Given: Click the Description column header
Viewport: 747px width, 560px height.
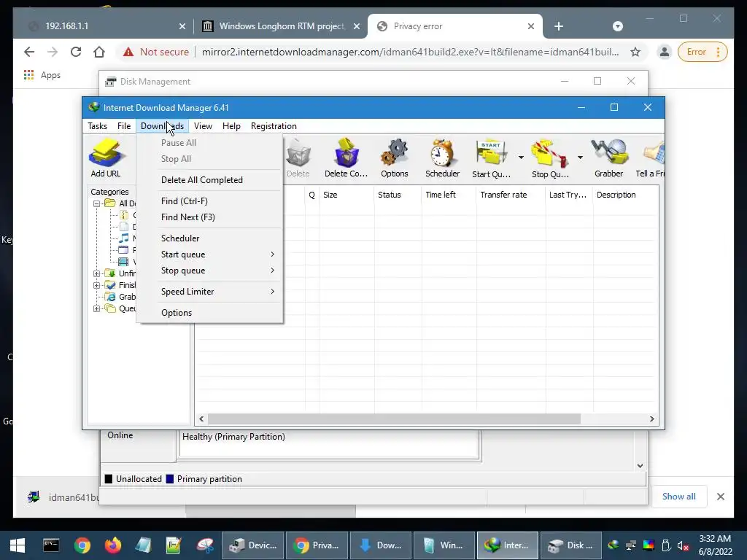Looking at the screenshot, I should (625, 195).
